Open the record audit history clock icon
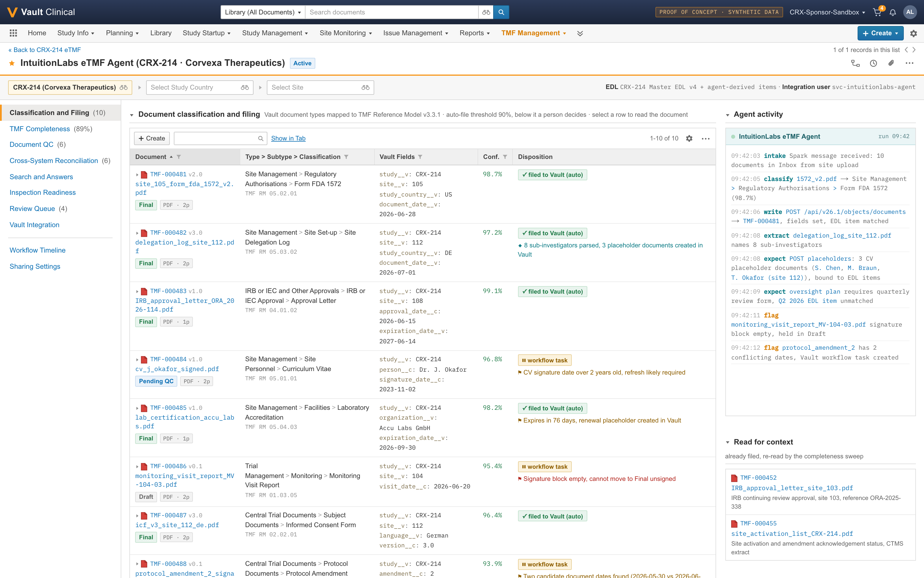This screenshot has height=578, width=924. tap(873, 64)
